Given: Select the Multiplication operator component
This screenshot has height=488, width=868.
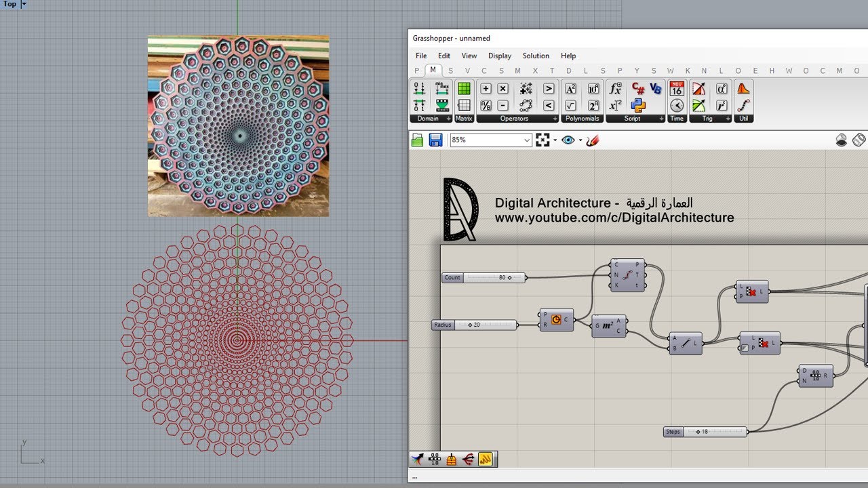Looking at the screenshot, I should pyautogui.click(x=502, y=89).
